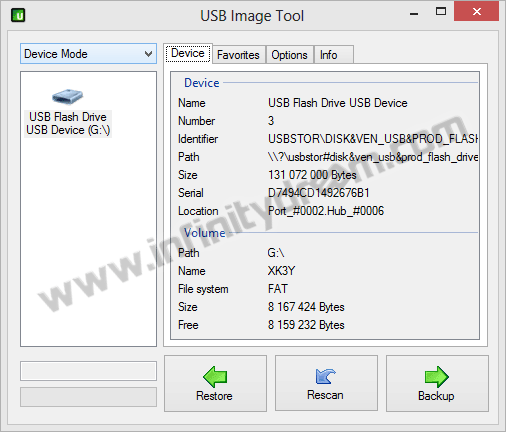Close the USB Image Tool window

(477, 12)
